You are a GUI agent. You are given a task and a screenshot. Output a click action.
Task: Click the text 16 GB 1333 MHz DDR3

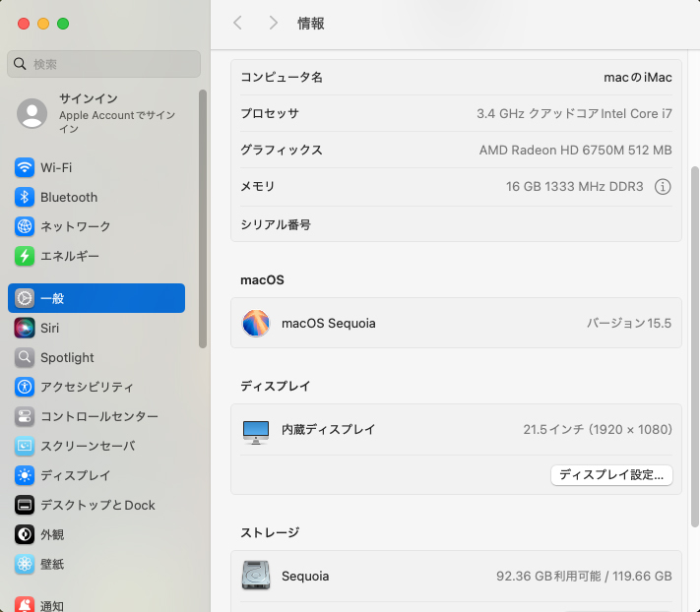click(575, 187)
